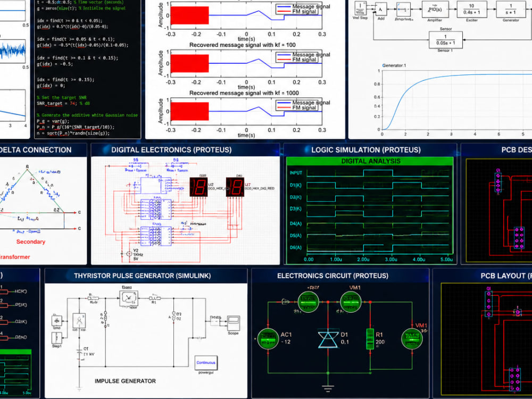Screen dimensions: 532x399
Task: Click the 'idx = find(t >= 0.15);' code line
Action: (65, 80)
